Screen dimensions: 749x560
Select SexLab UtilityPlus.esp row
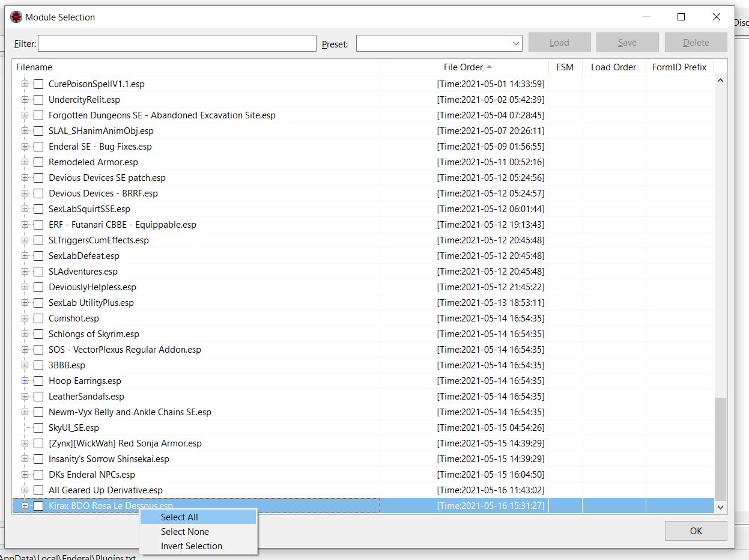point(363,303)
